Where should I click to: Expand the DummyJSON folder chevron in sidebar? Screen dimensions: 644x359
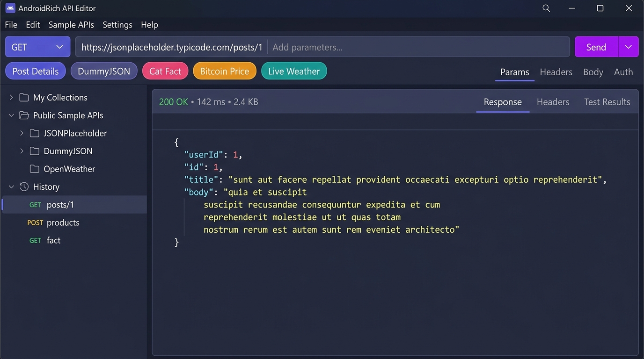(22, 151)
